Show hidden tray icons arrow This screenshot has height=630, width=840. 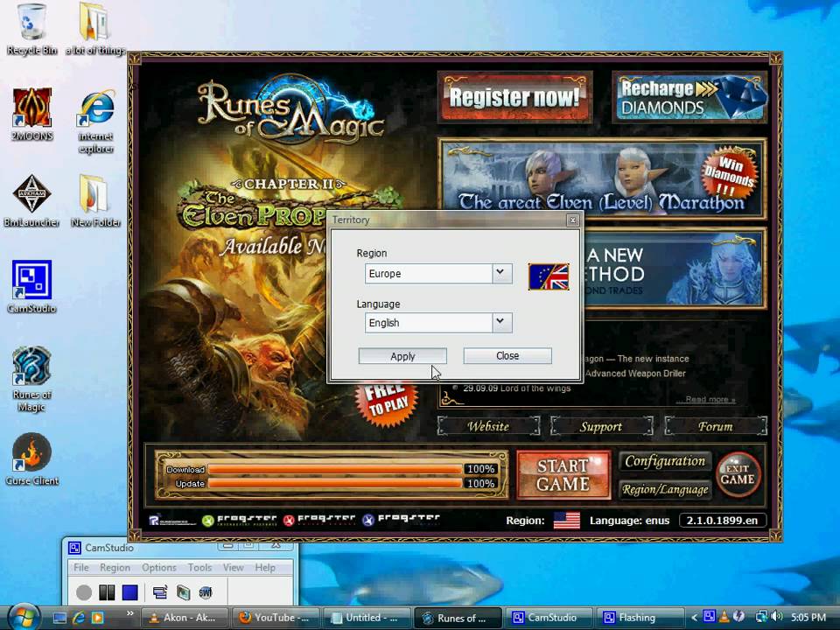(694, 618)
